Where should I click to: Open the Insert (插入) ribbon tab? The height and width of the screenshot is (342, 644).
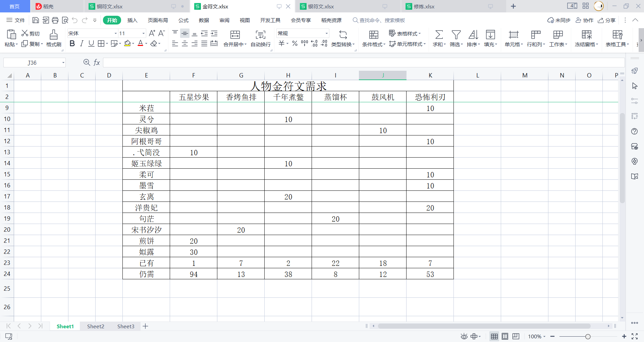pos(132,20)
